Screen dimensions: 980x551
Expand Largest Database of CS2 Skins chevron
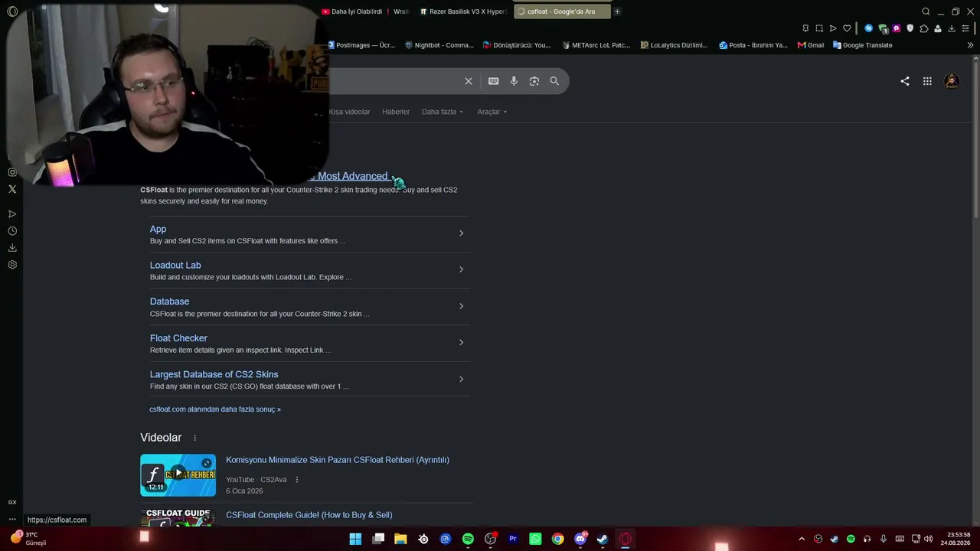point(461,379)
